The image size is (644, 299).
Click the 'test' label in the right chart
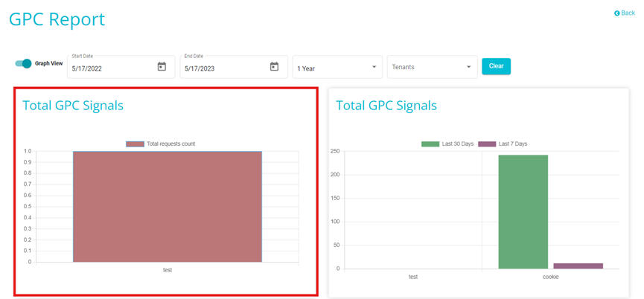pyautogui.click(x=413, y=277)
